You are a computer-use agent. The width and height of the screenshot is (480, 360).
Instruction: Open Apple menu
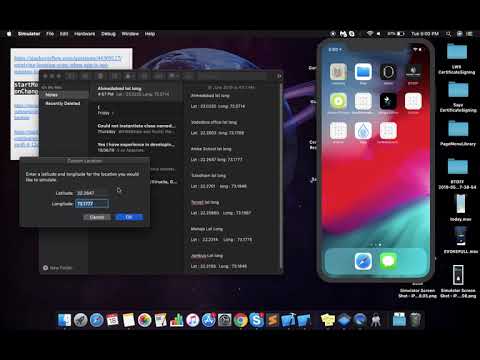tap(9, 34)
